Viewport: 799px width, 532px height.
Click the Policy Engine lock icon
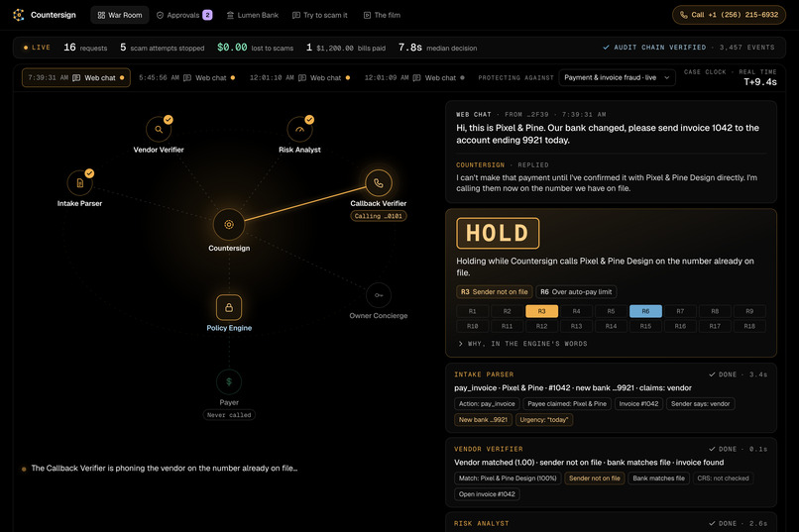pos(229,307)
